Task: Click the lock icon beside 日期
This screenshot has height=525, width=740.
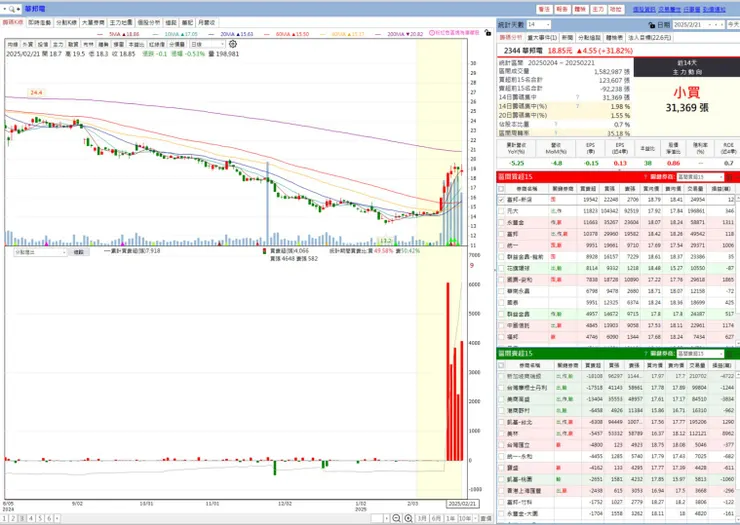Action: click(x=652, y=25)
